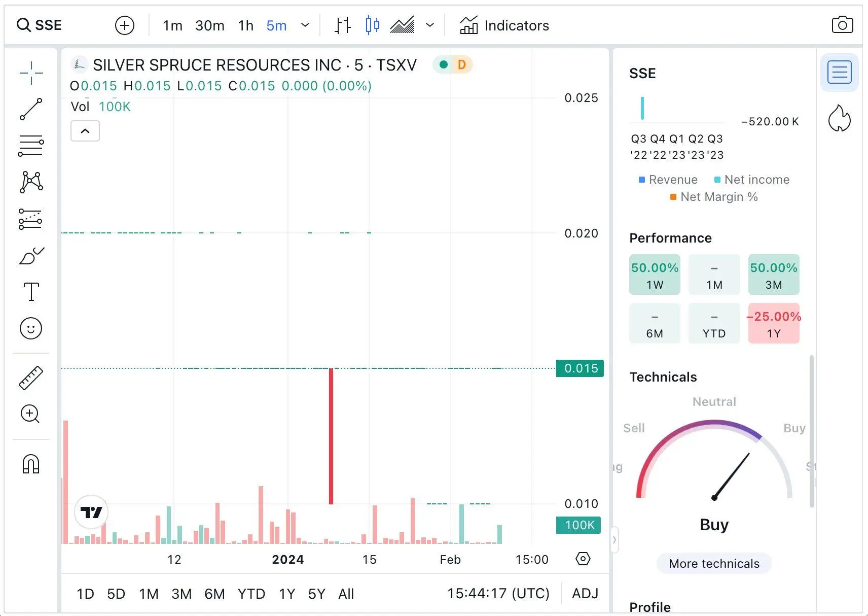Open the timezone clock 15:44:17 (UTC)
The image size is (868, 616).
[498, 593]
